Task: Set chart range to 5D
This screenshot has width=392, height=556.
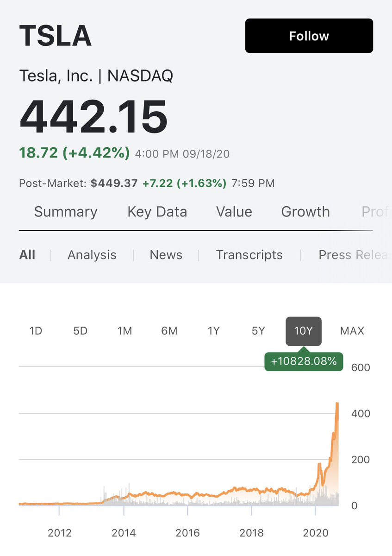Action: pyautogui.click(x=80, y=331)
